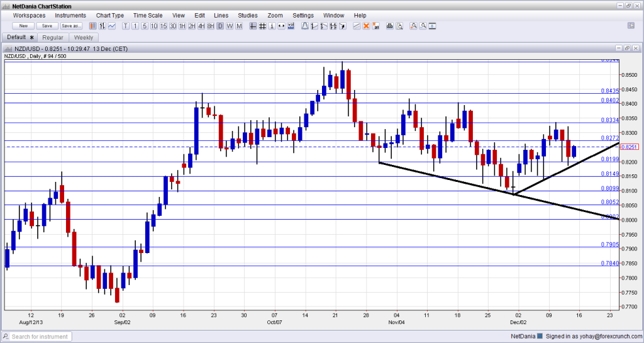Switch to tick time scale (T)
Viewport: 644px width, 343px height.
click(x=126, y=26)
